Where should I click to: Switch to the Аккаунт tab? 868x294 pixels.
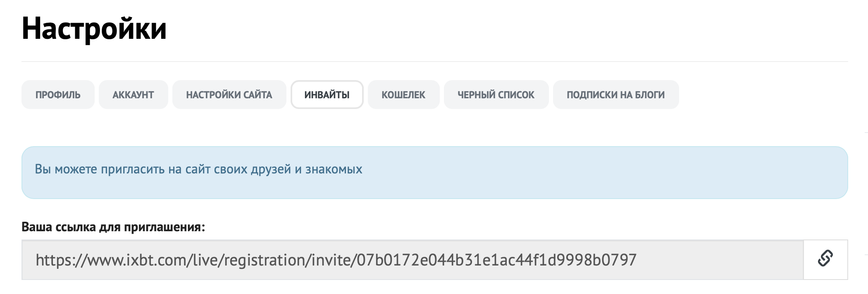click(x=133, y=95)
